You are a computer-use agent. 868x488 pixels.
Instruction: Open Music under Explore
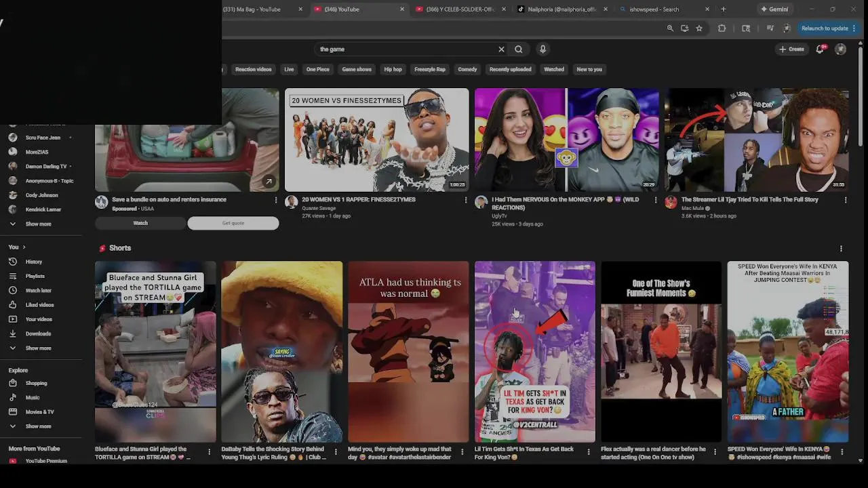point(32,397)
